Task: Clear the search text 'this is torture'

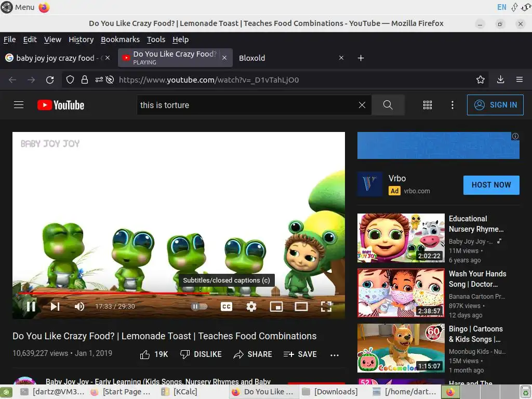Action: pos(362,105)
